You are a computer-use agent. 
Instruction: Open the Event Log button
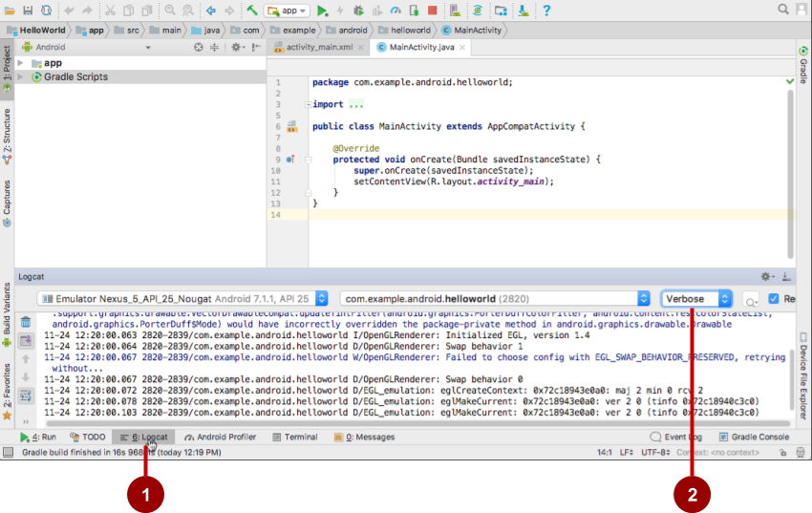[x=675, y=437]
